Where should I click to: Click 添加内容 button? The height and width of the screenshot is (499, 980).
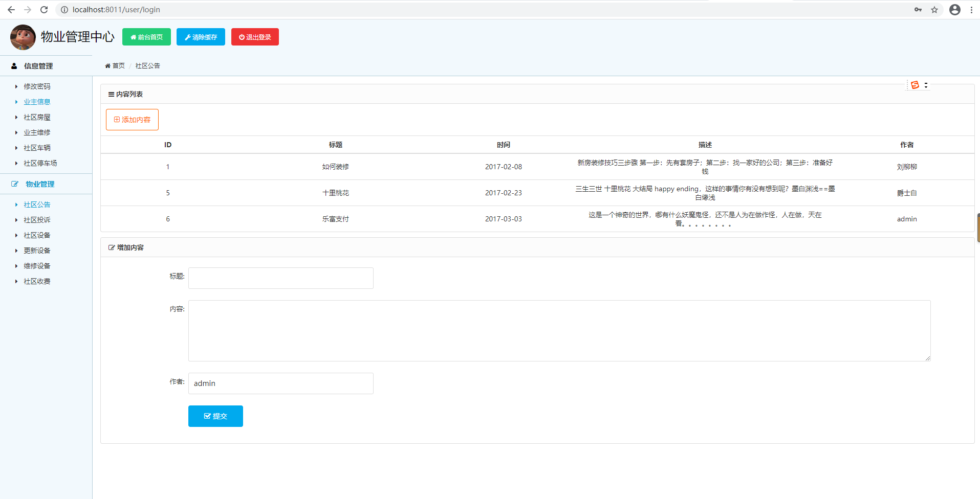click(x=132, y=120)
